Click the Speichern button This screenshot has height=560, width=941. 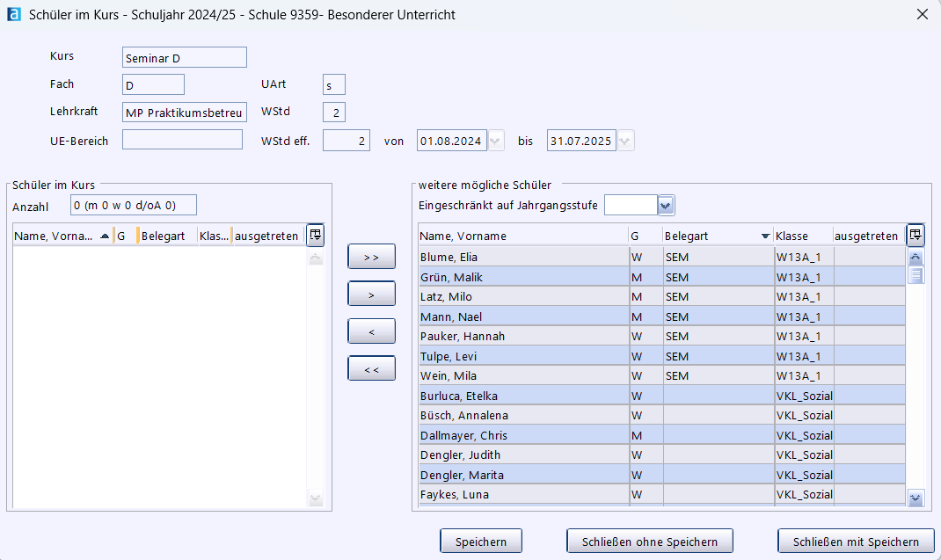click(x=481, y=542)
